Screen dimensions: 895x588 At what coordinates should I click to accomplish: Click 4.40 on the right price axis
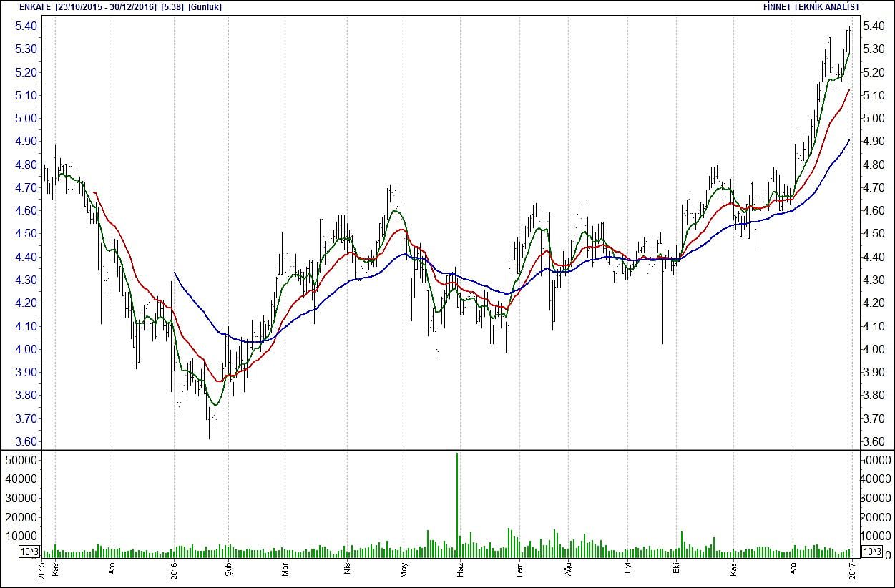point(873,257)
